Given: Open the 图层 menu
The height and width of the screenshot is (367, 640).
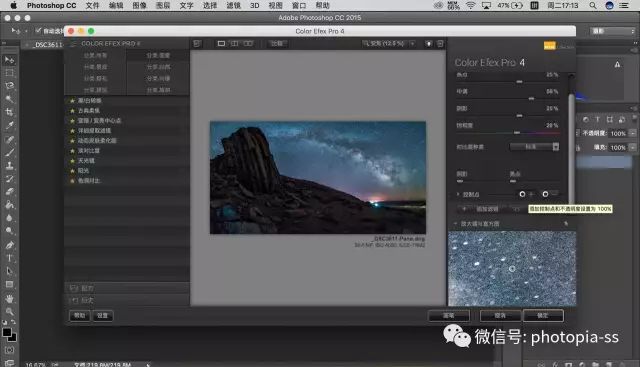Looking at the screenshot, I should tap(163, 5).
